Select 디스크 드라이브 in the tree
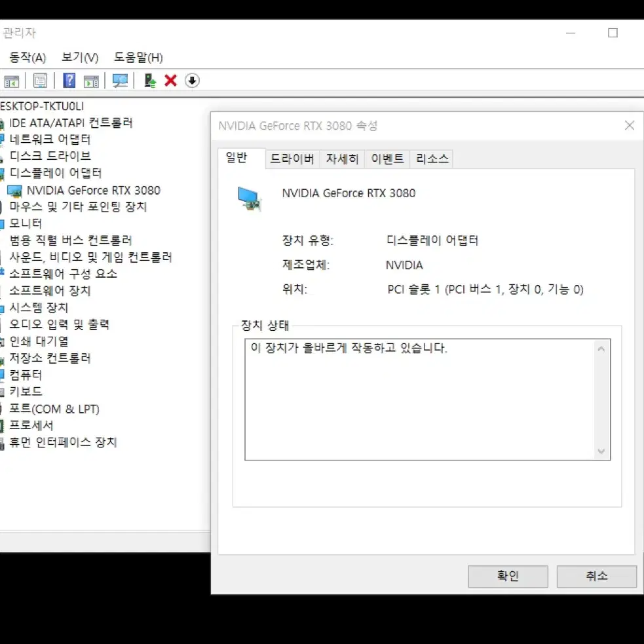This screenshot has width=644, height=644. coord(50,156)
